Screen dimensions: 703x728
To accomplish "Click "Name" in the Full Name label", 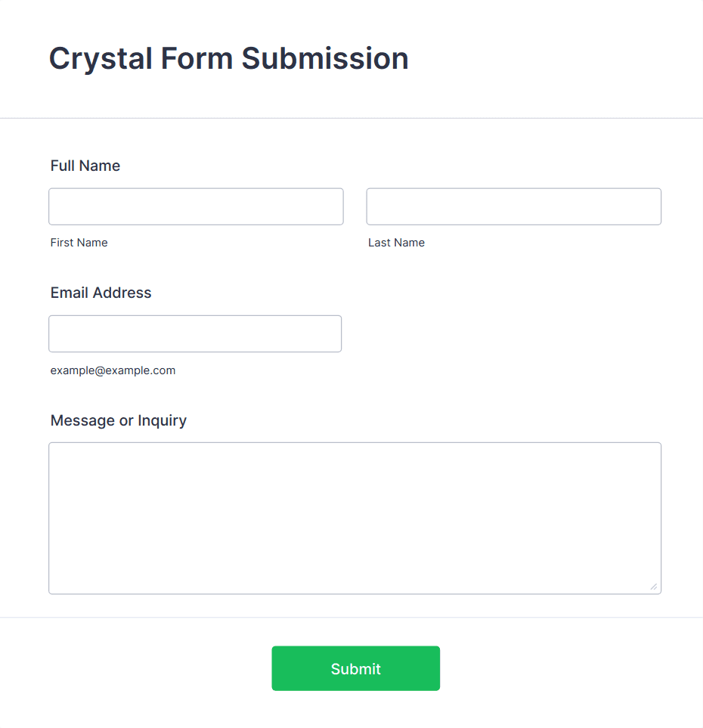I will (x=100, y=166).
